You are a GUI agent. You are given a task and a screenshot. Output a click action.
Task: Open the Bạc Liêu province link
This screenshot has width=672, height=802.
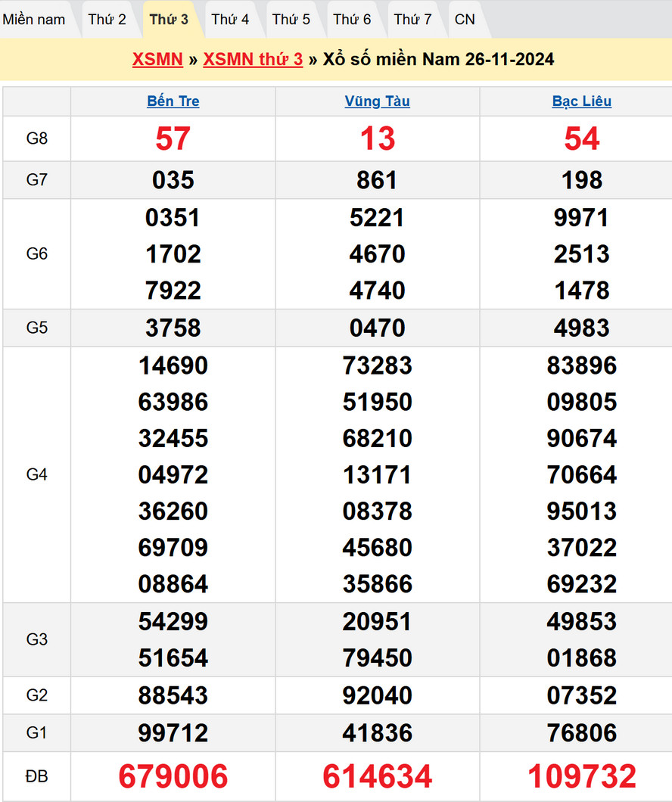581,101
